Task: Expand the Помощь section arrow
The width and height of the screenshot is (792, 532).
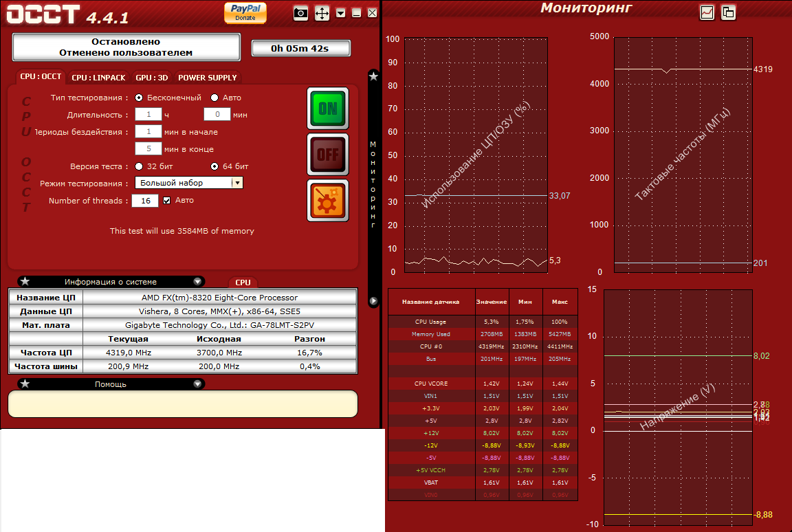Action: tap(197, 384)
